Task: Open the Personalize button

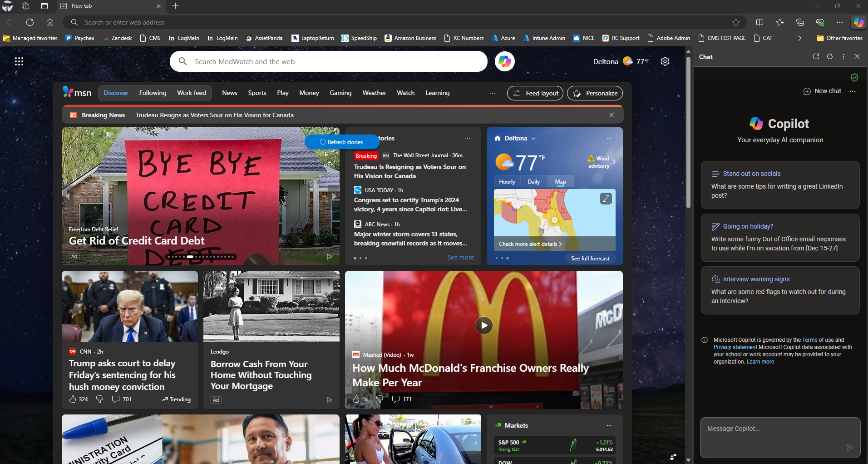Action: pos(595,93)
